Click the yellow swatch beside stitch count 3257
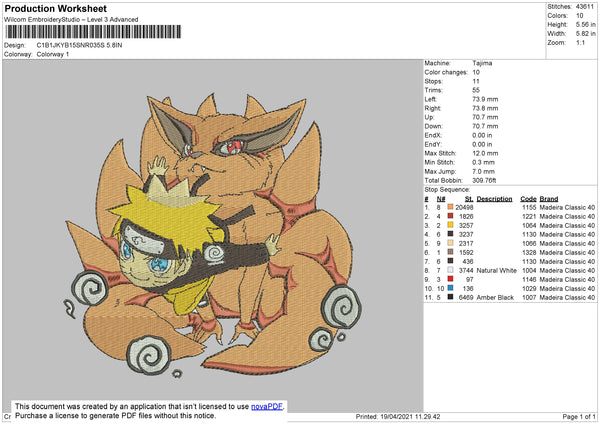The height and width of the screenshot is (424, 600). [x=450, y=225]
